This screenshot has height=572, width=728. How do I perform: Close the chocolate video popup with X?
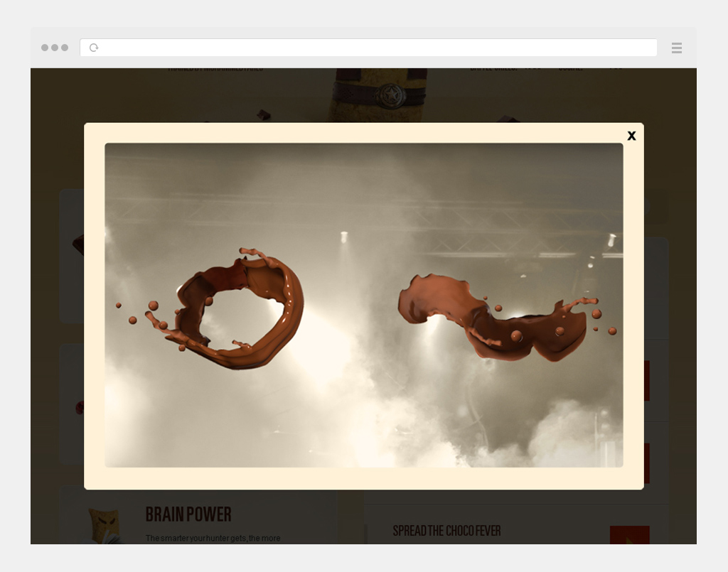pos(631,136)
